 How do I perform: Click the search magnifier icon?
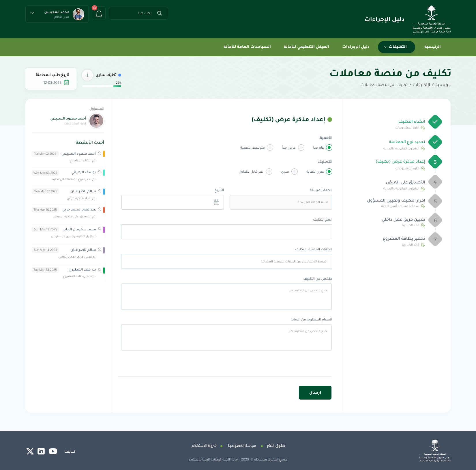click(160, 13)
